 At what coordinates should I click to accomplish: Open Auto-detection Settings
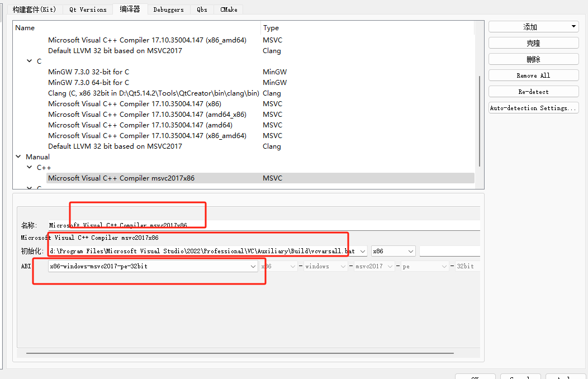pos(533,107)
